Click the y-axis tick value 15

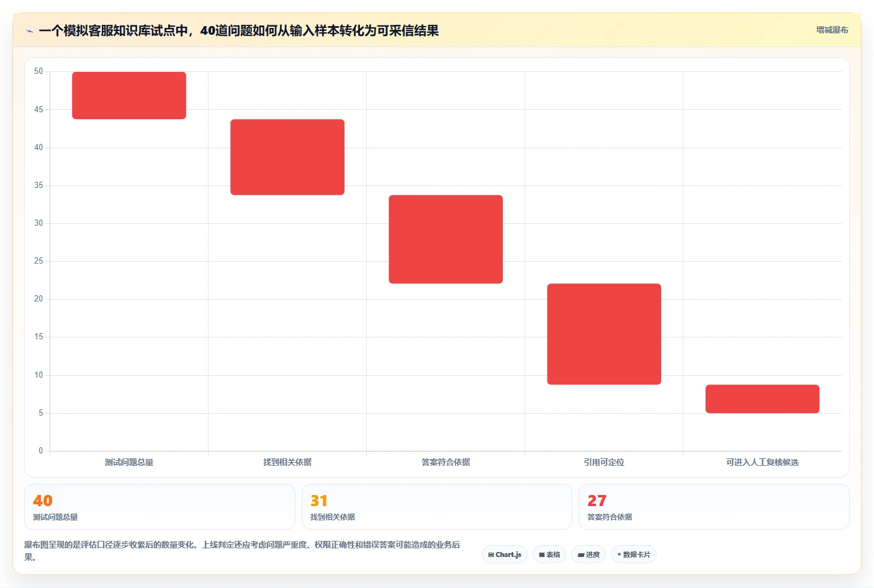38,336
